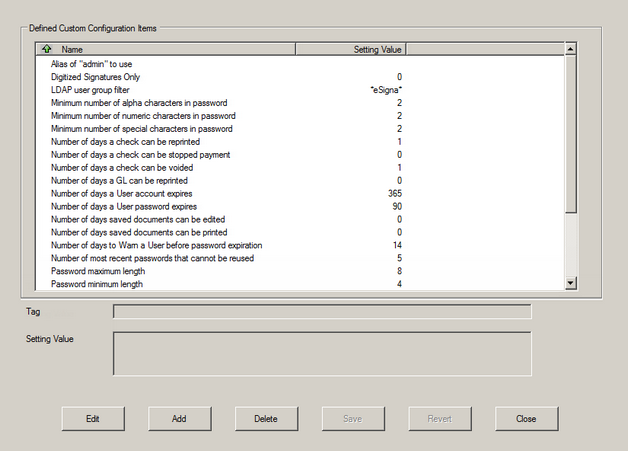Click the 365 setting value cell
Screen dimensions: 628x451
[395, 193]
